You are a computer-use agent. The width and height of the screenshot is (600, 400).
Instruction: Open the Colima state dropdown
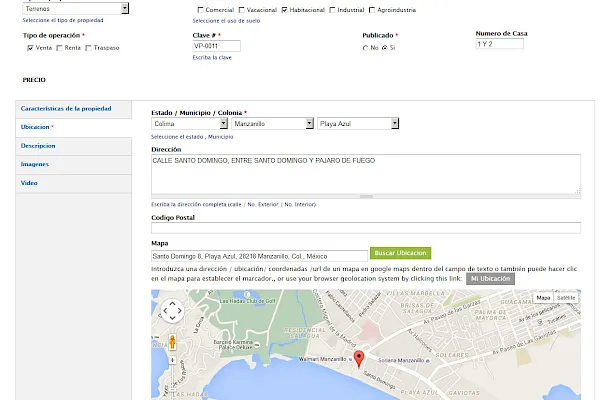[x=189, y=123]
